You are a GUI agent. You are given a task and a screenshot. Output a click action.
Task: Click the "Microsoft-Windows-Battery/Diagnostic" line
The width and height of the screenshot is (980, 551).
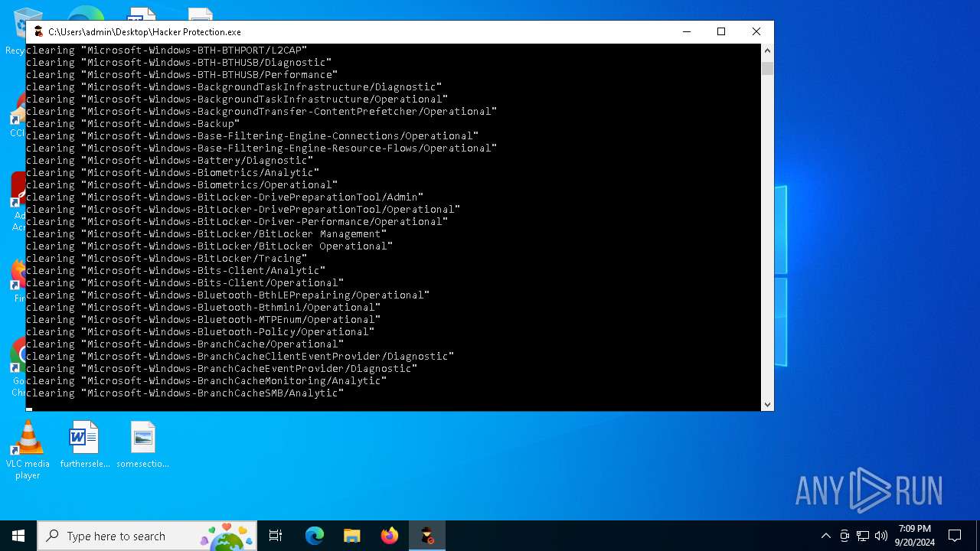pos(170,160)
